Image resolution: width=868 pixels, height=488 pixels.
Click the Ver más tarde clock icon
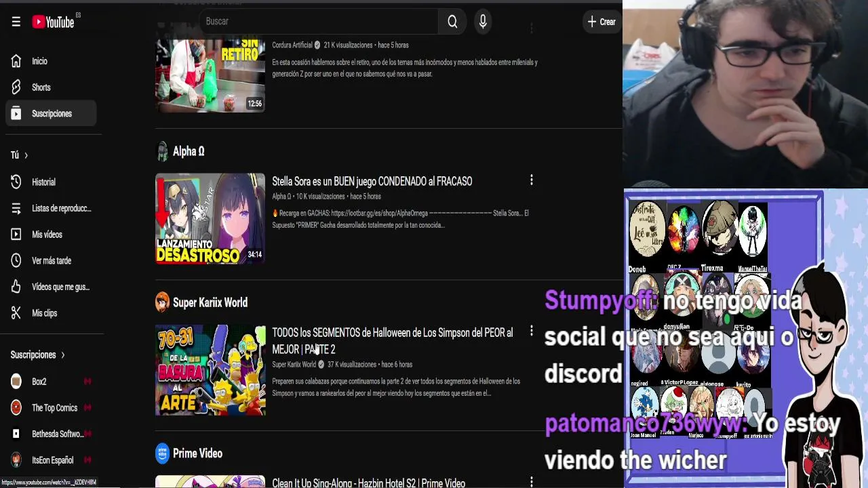click(16, 260)
